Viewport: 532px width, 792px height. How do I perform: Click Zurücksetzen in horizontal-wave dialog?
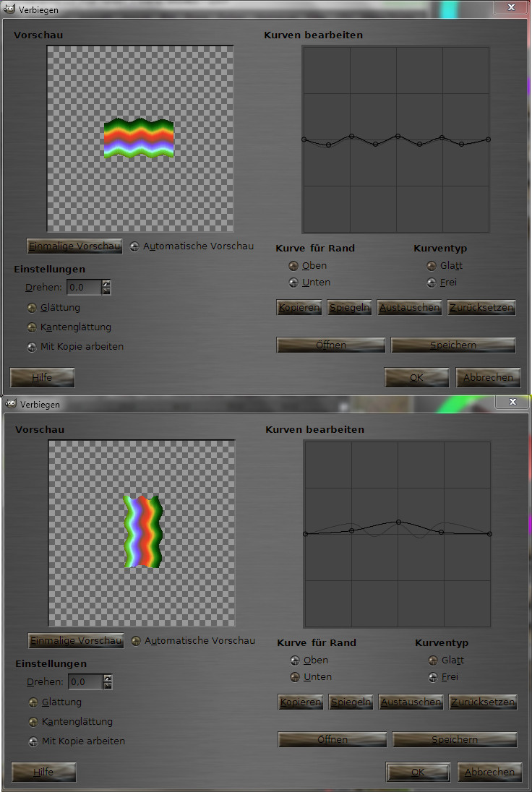[x=481, y=308]
